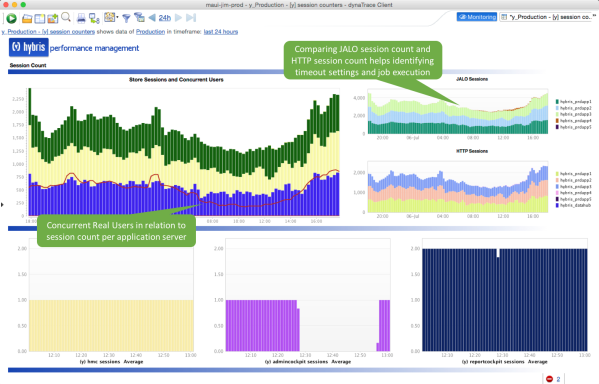
Task: Expand the collapsed left sidebar arrow
Action: tap(2, 205)
